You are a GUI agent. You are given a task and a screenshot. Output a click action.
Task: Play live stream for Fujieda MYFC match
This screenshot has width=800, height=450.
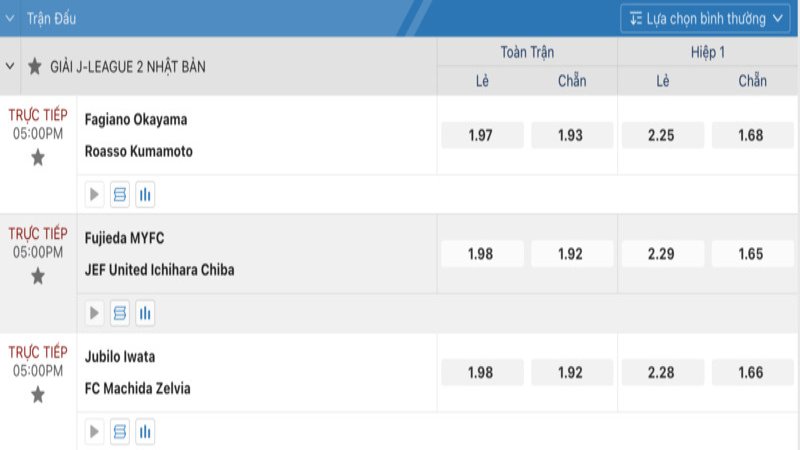click(95, 313)
